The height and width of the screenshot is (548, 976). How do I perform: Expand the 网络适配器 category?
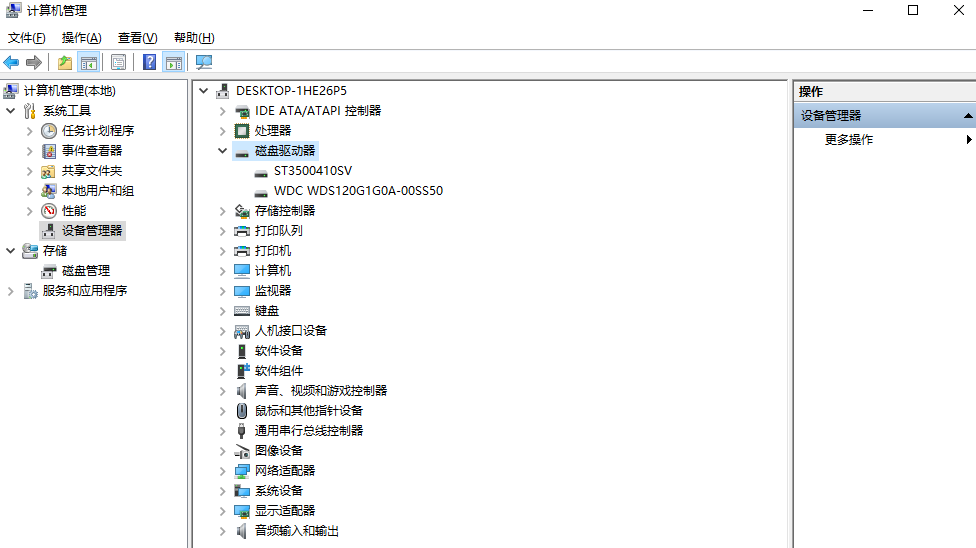223,471
